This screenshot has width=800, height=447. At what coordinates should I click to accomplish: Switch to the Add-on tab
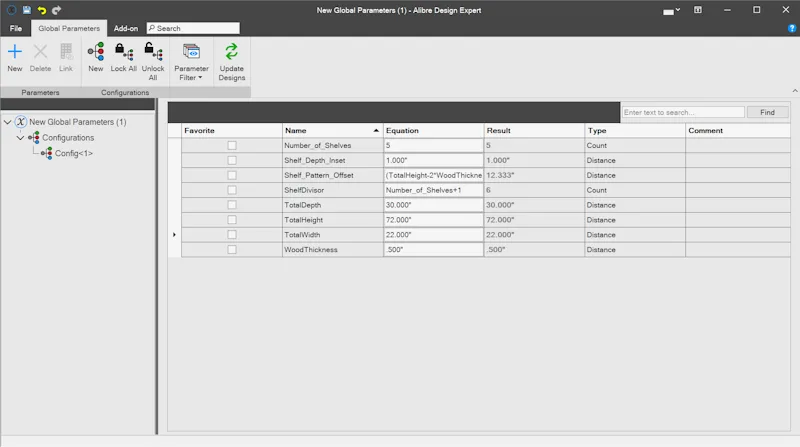click(x=126, y=28)
